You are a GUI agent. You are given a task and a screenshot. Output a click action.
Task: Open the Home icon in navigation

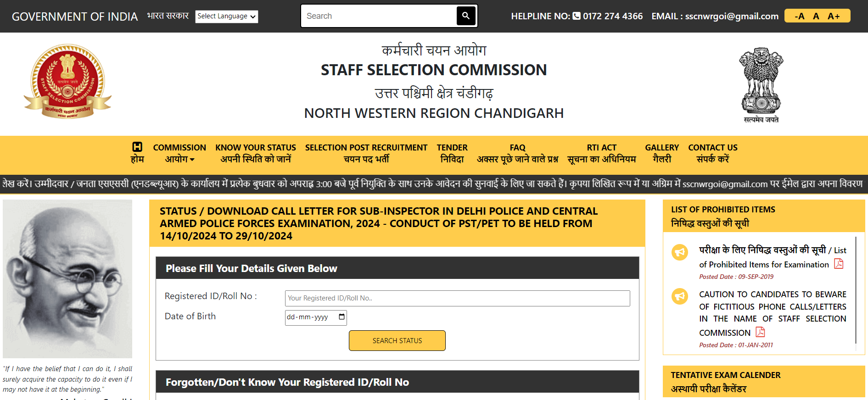137,147
